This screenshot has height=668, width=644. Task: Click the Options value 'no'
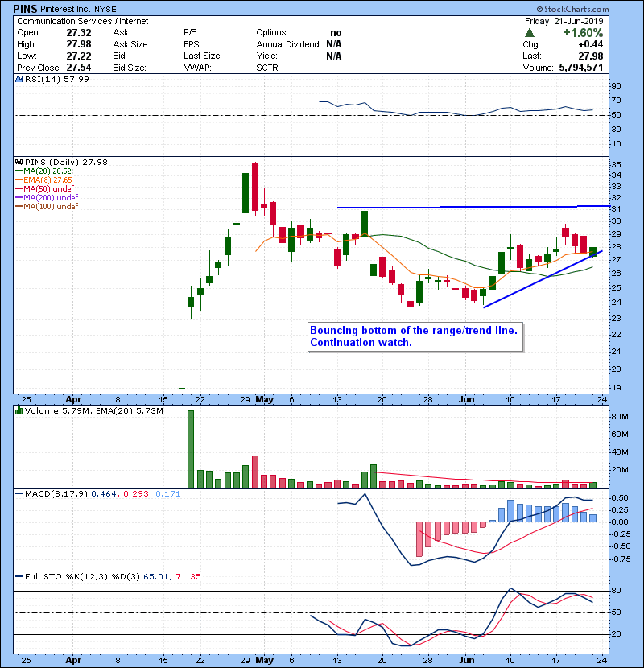[x=336, y=33]
